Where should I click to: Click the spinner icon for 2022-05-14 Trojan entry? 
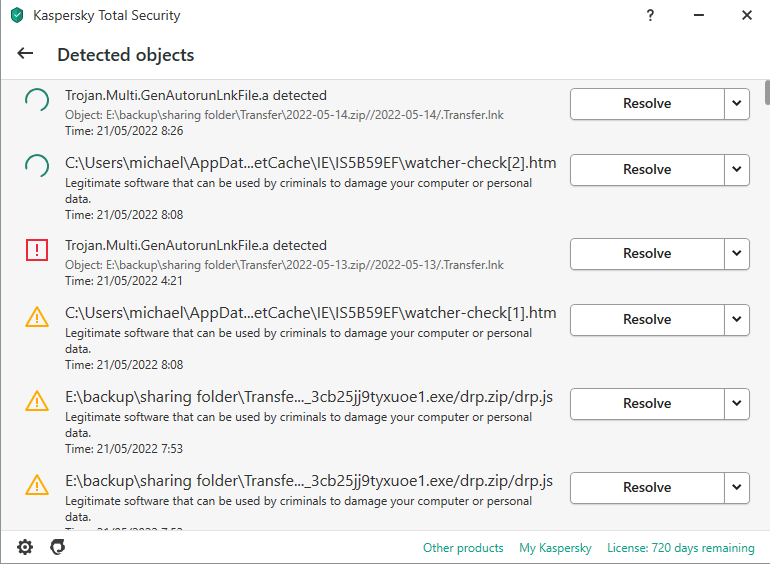(x=37, y=101)
